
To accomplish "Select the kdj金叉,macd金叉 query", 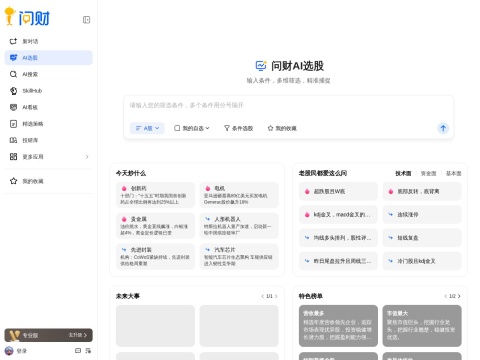I will pos(338,215).
